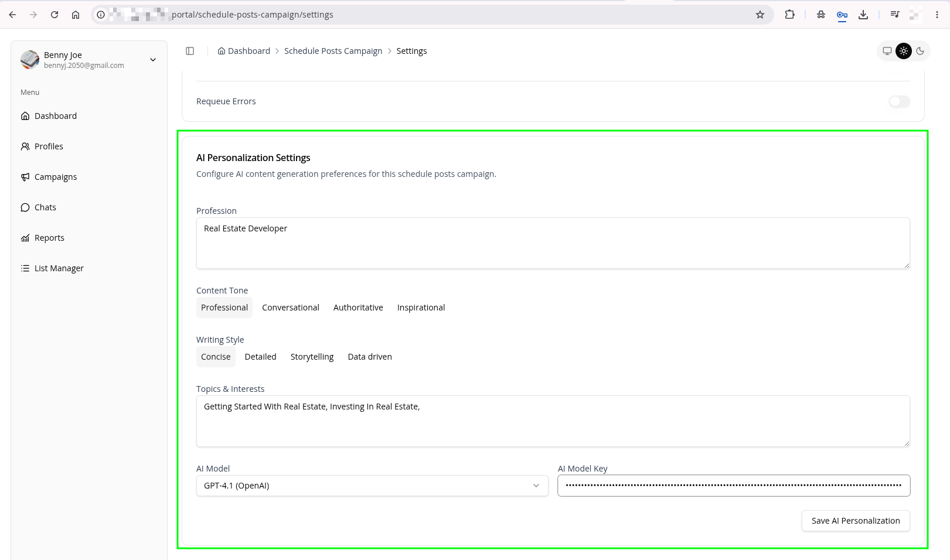Select Inspirational content tone

pyautogui.click(x=421, y=308)
